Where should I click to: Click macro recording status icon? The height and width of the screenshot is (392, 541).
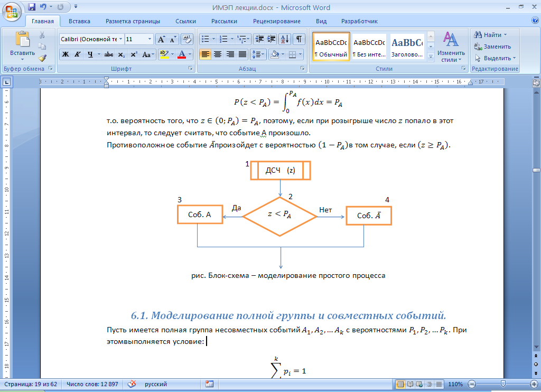click(x=209, y=384)
